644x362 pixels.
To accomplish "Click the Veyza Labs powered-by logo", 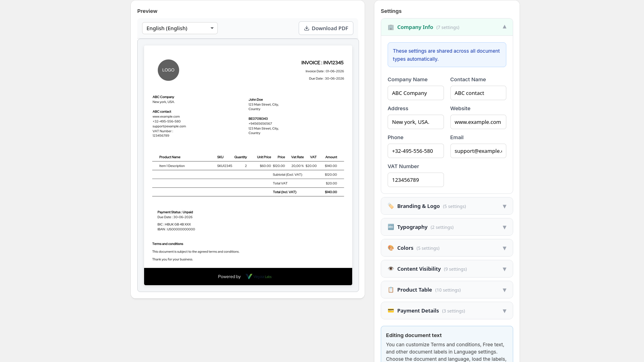I will (259, 277).
